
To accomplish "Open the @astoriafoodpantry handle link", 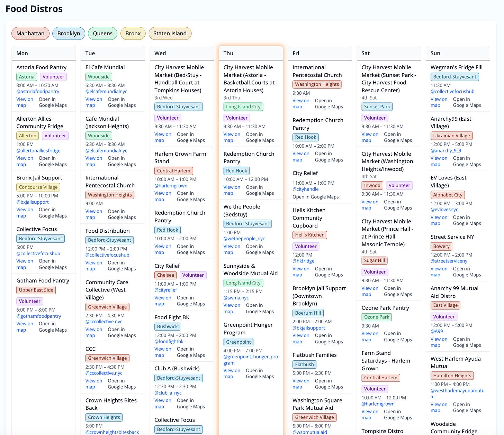I will pos(38,92).
